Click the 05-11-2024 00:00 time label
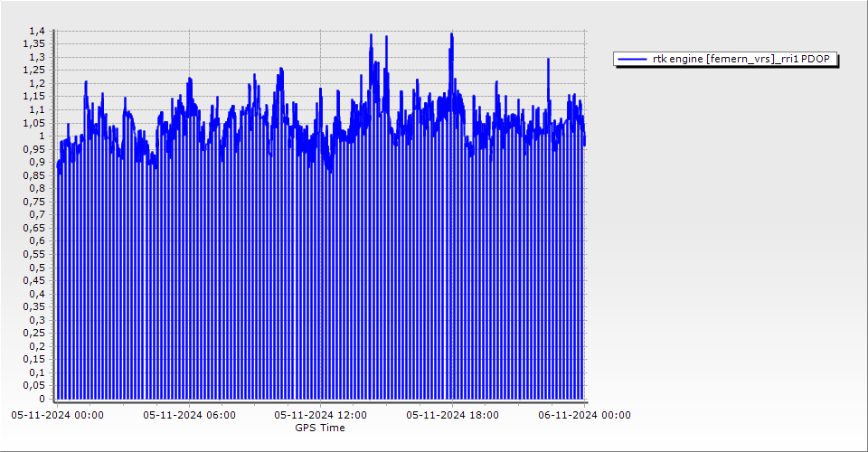 [57, 416]
